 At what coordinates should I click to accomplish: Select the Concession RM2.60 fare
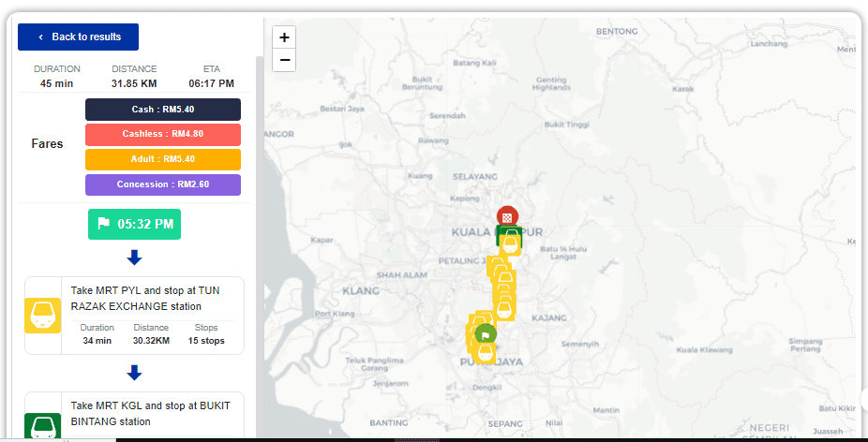coord(163,184)
